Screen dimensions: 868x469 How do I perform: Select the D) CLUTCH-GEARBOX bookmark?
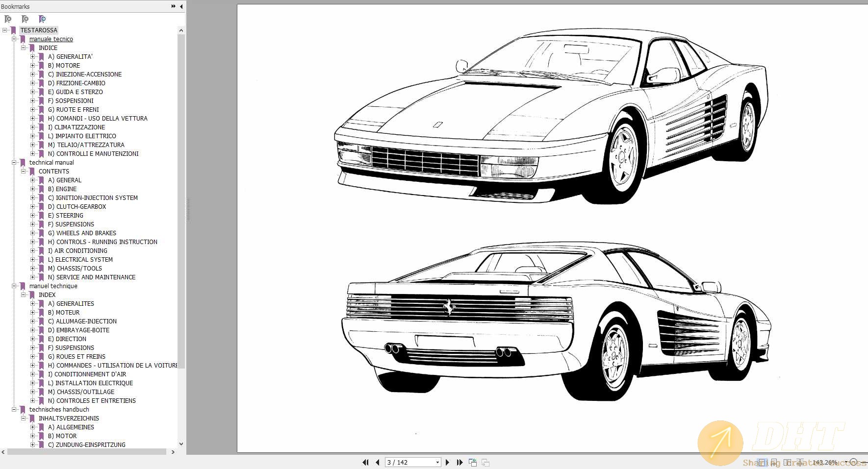pyautogui.click(x=77, y=207)
